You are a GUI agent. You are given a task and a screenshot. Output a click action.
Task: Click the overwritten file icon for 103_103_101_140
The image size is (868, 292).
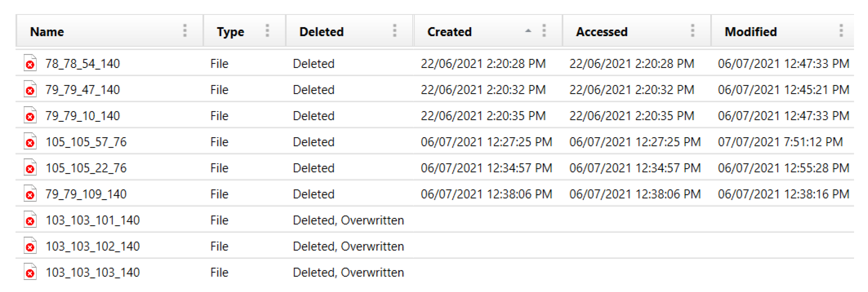30,220
